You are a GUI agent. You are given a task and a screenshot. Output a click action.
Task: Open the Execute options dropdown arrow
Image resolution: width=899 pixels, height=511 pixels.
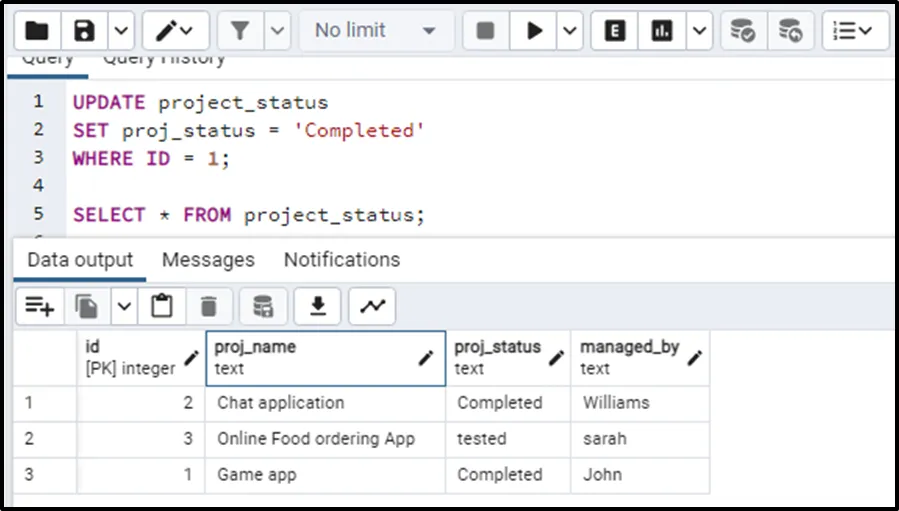[570, 31]
